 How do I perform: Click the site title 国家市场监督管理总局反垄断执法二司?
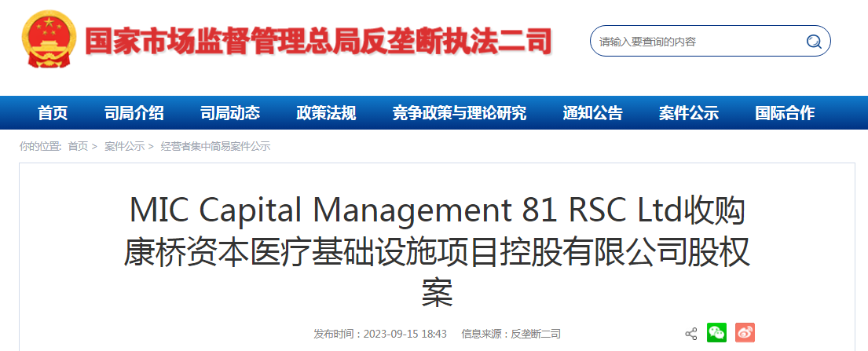pyautogui.click(x=318, y=42)
